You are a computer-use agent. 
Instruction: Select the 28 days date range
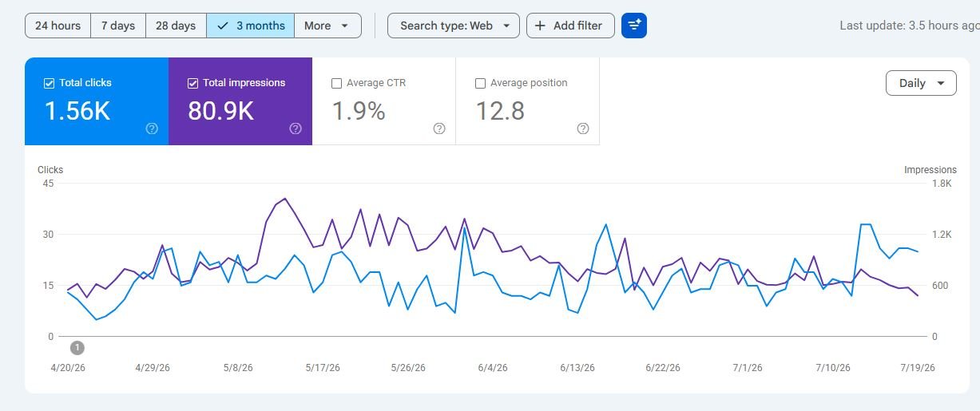tap(176, 26)
